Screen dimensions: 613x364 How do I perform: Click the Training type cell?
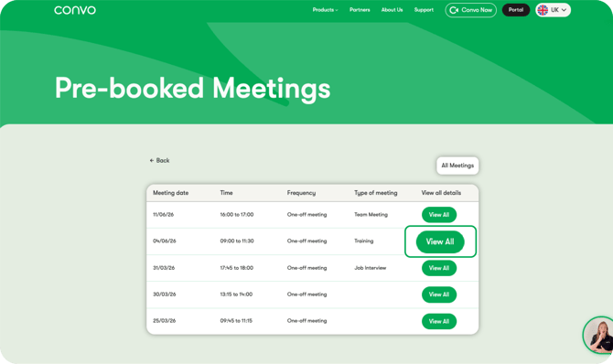(363, 241)
